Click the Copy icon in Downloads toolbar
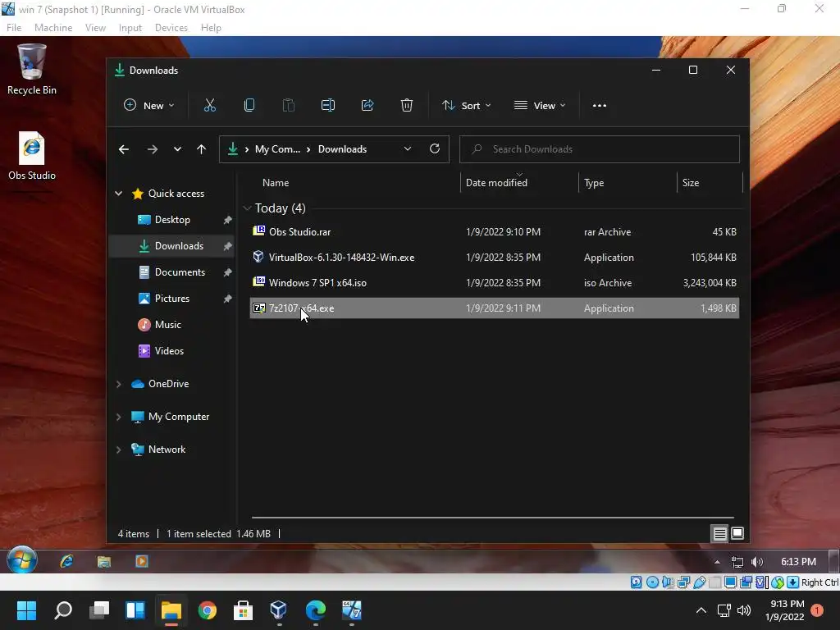 coord(249,106)
